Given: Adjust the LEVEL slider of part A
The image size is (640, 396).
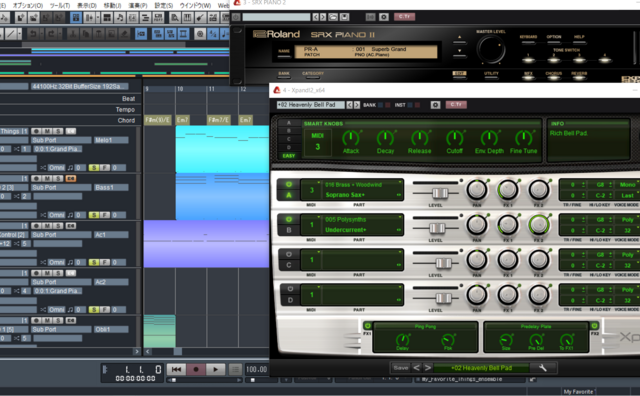Looking at the screenshot, I should 440,193.
